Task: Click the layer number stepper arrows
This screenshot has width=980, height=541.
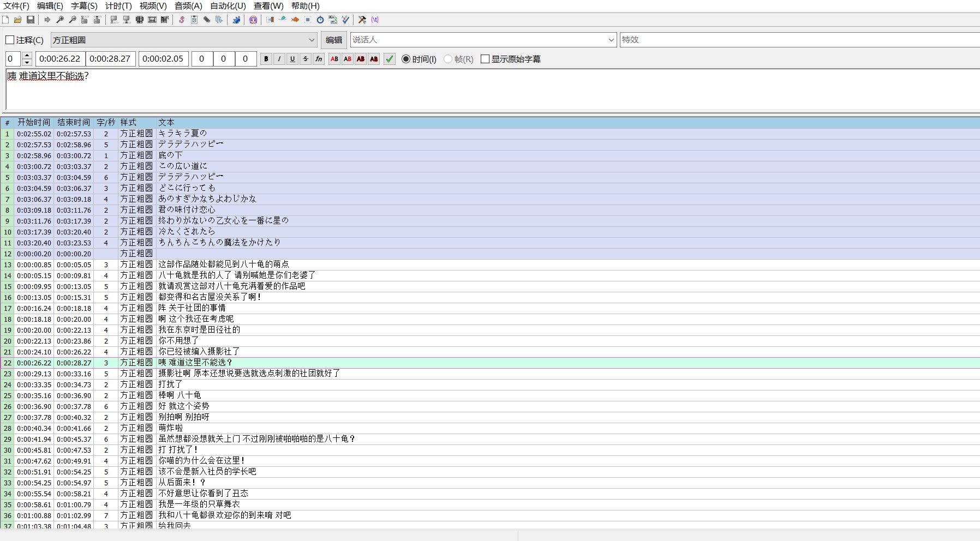Action: point(27,59)
